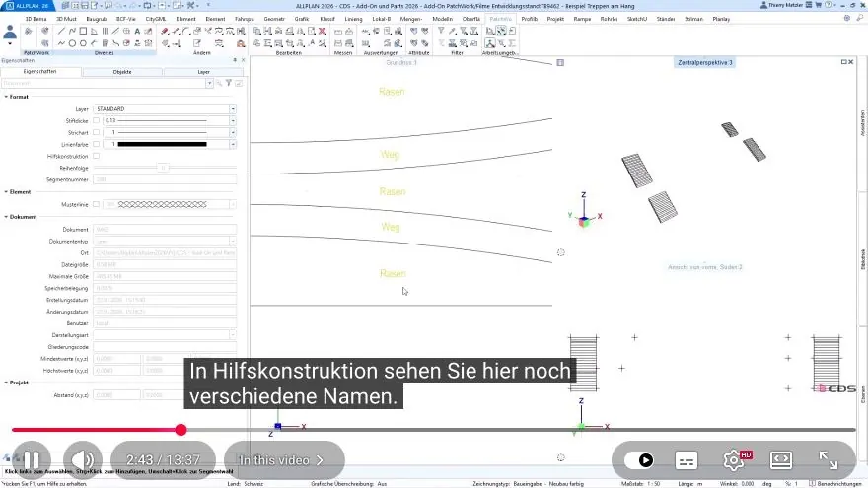Click the red X delete tool

coord(323,31)
